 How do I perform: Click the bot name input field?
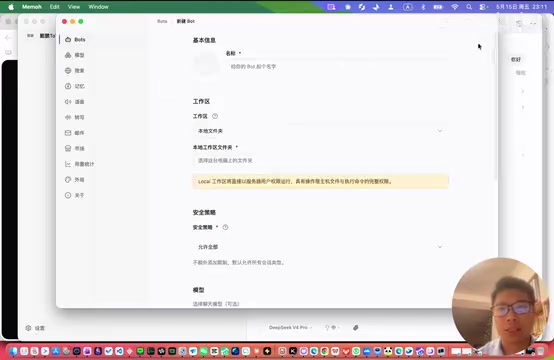pyautogui.click(x=337, y=66)
